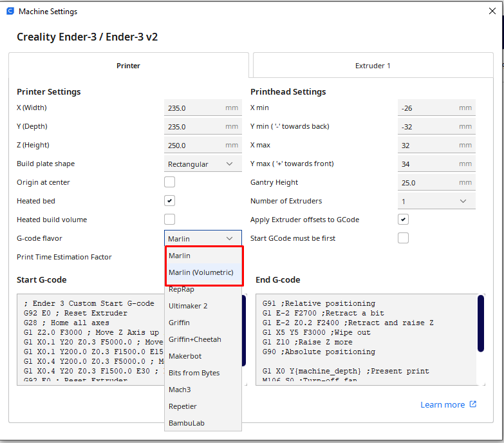The image size is (504, 443).
Task: Click the 'G28 ; Home all axes' line
Action: (x=66, y=323)
